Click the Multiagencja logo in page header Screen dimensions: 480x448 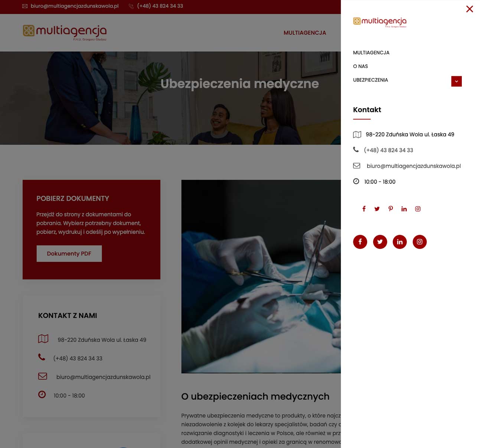click(65, 33)
